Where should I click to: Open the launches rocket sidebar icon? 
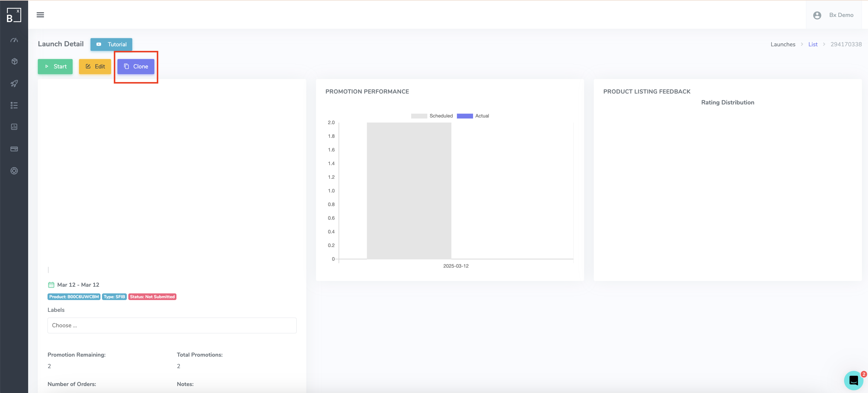coord(14,83)
